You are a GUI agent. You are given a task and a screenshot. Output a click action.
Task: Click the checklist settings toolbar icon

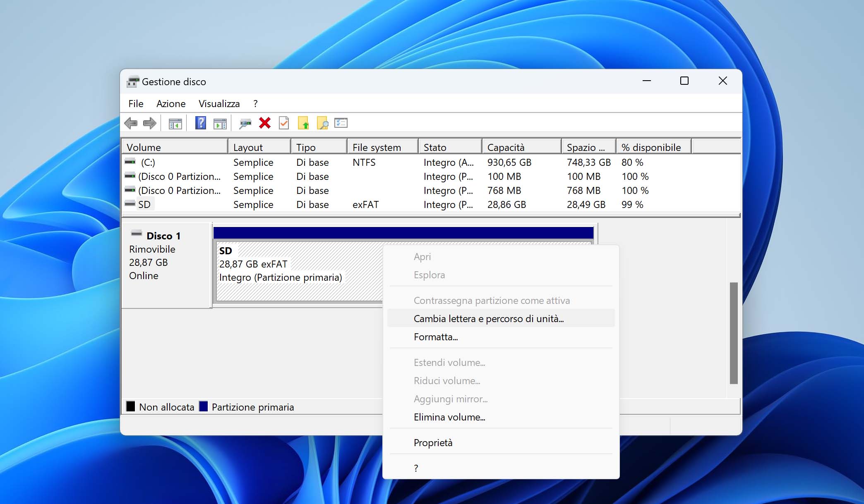pos(341,123)
